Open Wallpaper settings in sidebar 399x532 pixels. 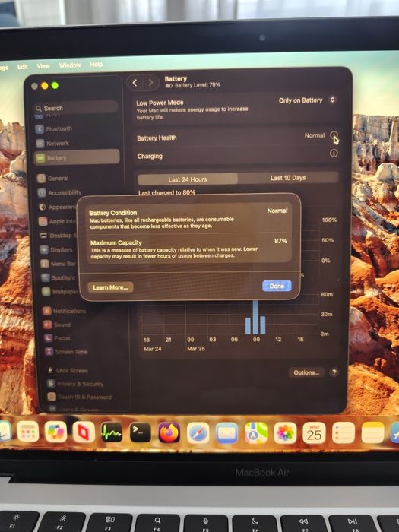(60, 292)
